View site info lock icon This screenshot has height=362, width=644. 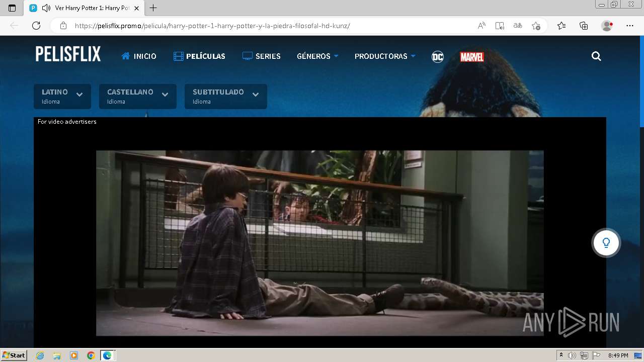(63, 26)
